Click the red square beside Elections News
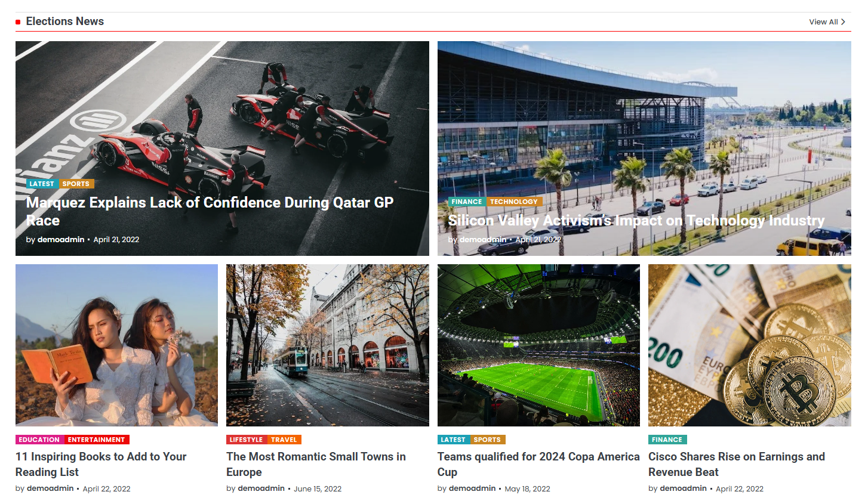The width and height of the screenshot is (868, 501). pyautogui.click(x=18, y=22)
